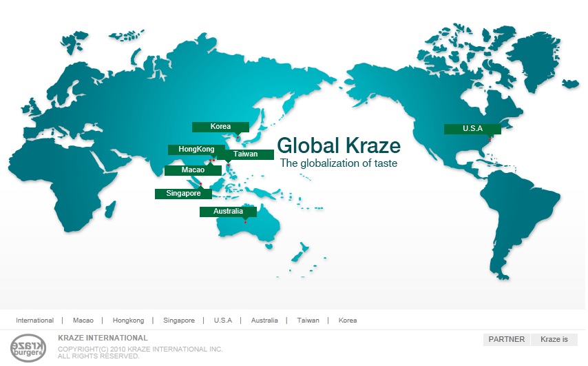Open the Singapore footer link
Image resolution: width=588 pixels, height=366 pixels.
[x=179, y=321]
